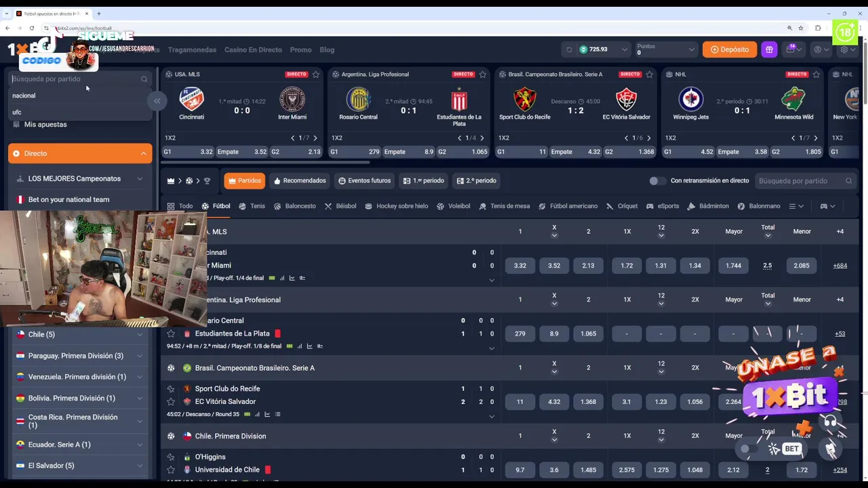Click the trophy icon in filter bar
This screenshot has width=868, height=488.
207,181
